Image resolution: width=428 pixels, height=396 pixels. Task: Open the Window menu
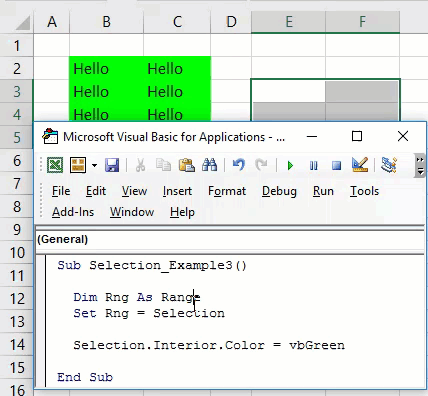(132, 212)
